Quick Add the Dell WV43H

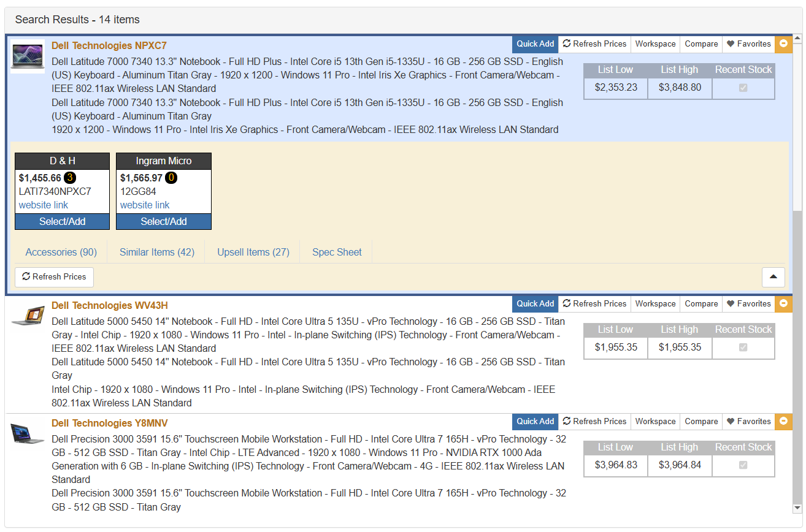pyautogui.click(x=535, y=304)
